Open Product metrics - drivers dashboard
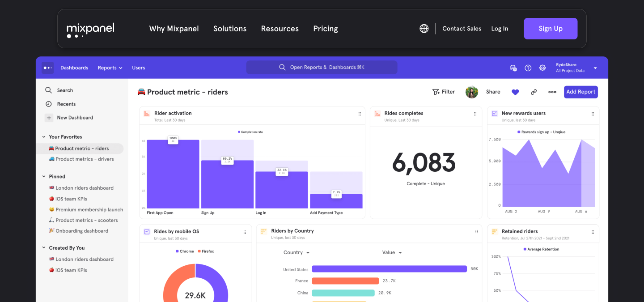The image size is (644, 302). pos(81,159)
